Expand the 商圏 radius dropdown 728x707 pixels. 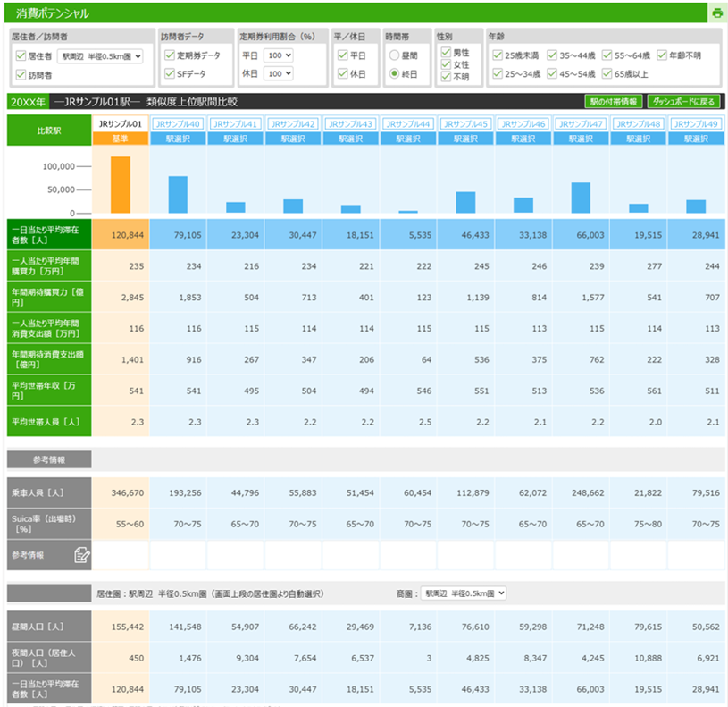(x=463, y=593)
